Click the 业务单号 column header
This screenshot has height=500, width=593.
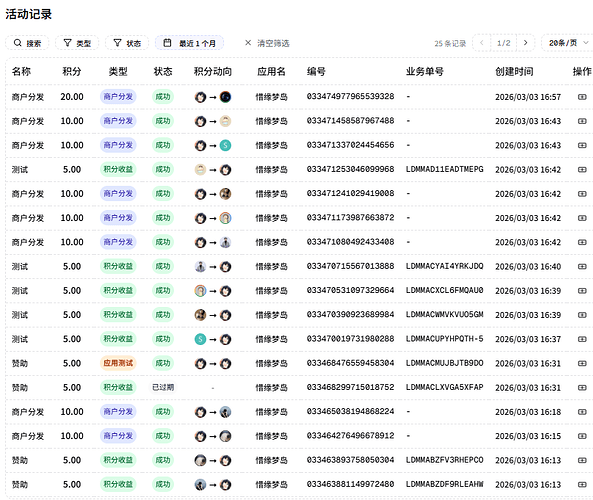425,71
